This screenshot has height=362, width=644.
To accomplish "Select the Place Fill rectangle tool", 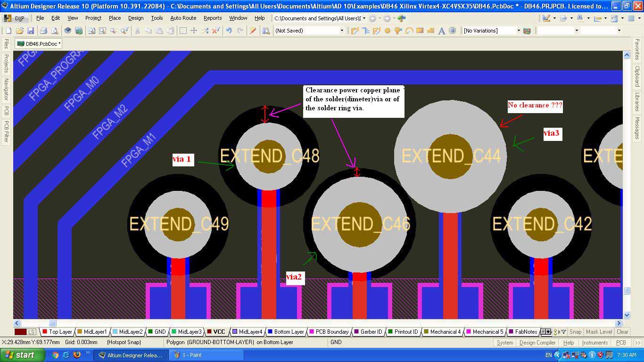I will point(420,31).
